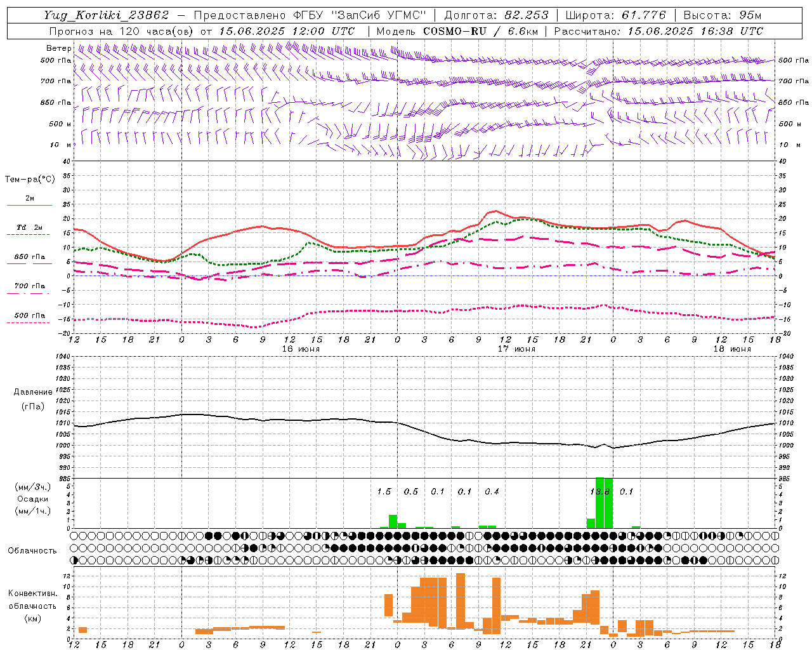Click the Рассчитано: 15.06.2025 16:38 UTC text

pos(658,31)
